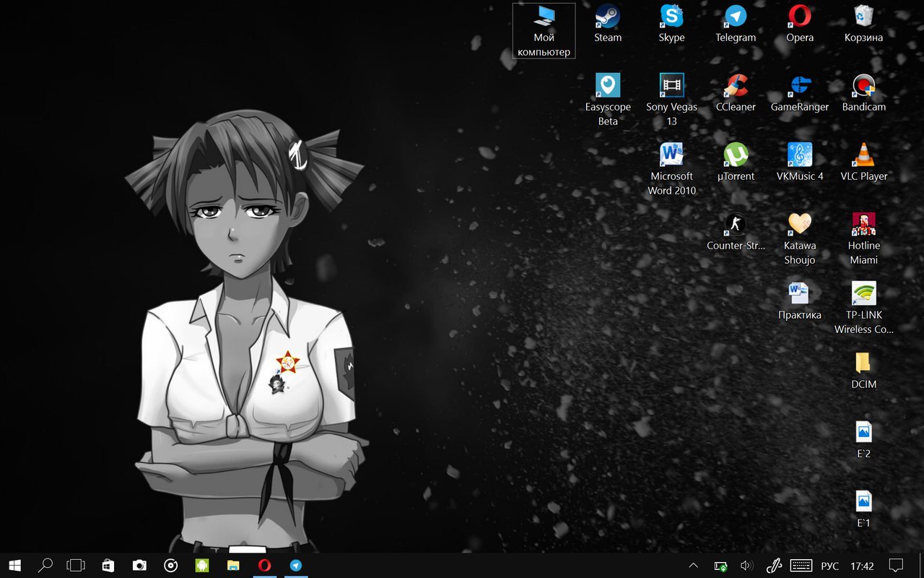This screenshot has height=578, width=924.
Task: Select the Microsoft Word 2010 shortcut
Action: coord(671,169)
